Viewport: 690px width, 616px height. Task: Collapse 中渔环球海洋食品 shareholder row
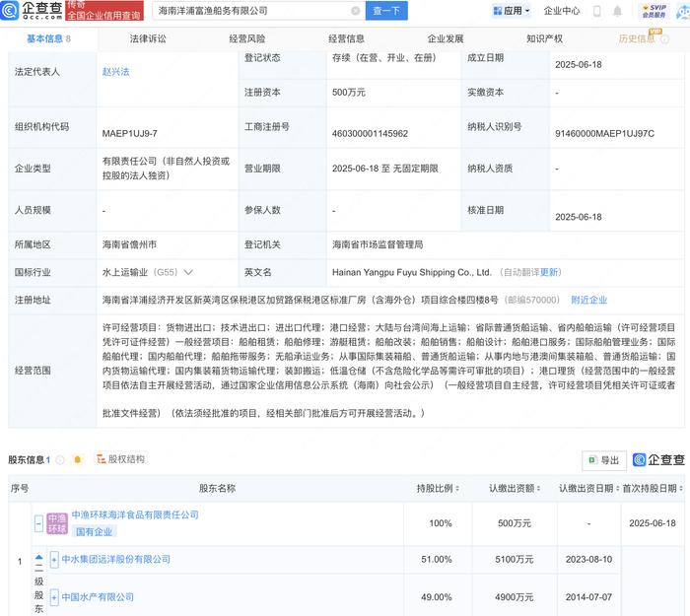coord(38,523)
